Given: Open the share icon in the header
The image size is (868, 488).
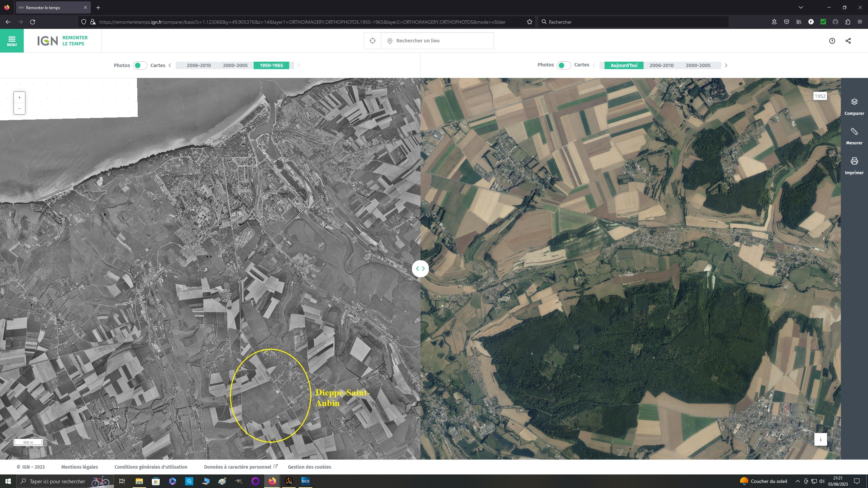Looking at the screenshot, I should click(848, 41).
